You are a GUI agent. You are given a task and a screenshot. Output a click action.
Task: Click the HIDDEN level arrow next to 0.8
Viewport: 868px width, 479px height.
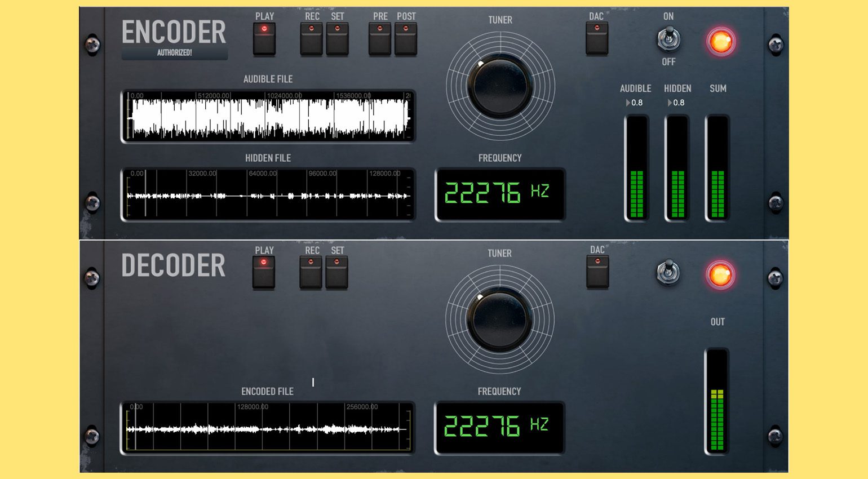670,103
